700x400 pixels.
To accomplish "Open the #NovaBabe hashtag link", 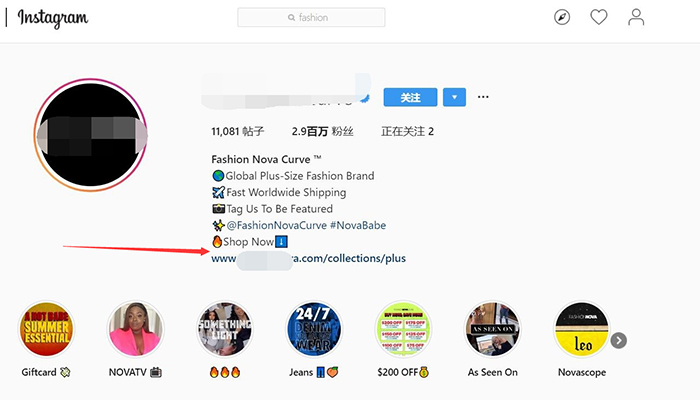I will 358,225.
